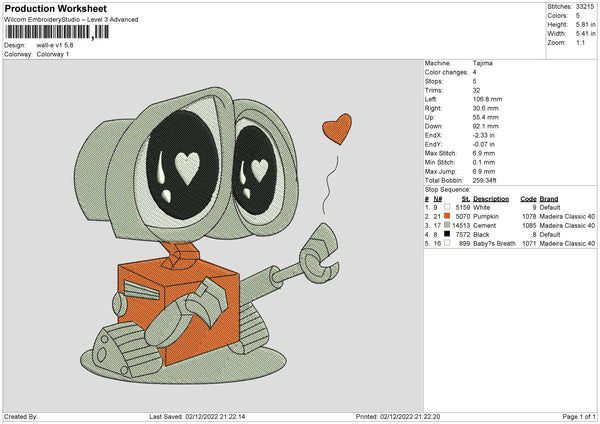Click the robot's large left eye
This screenshot has width=600, height=424.
183,165
